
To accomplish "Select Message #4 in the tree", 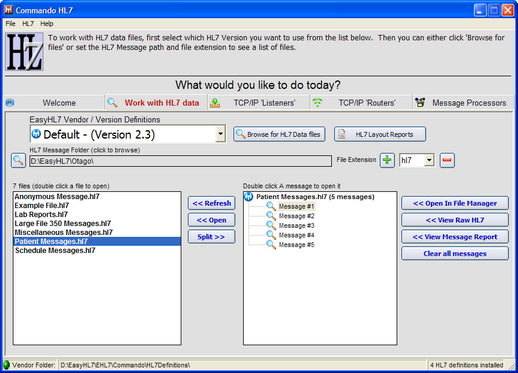I will (x=296, y=235).
